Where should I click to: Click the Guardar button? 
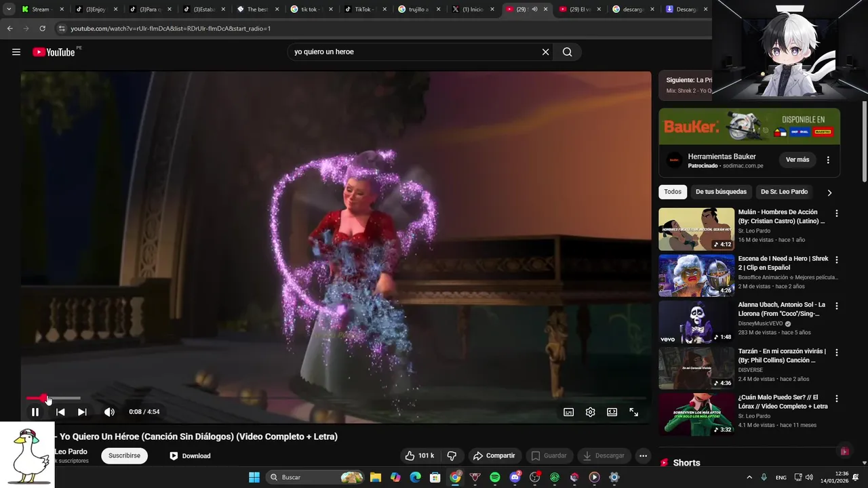point(549,455)
